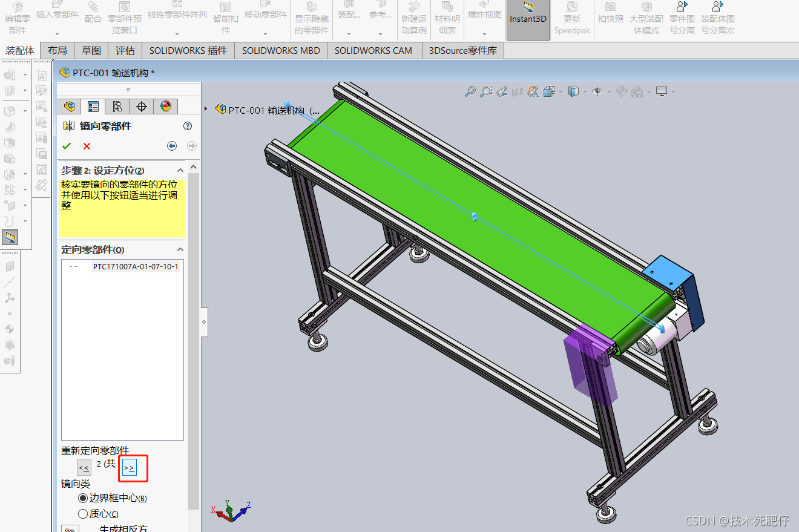Click Edit Appearance color ball icon
The image size is (799, 532).
tap(621, 91)
